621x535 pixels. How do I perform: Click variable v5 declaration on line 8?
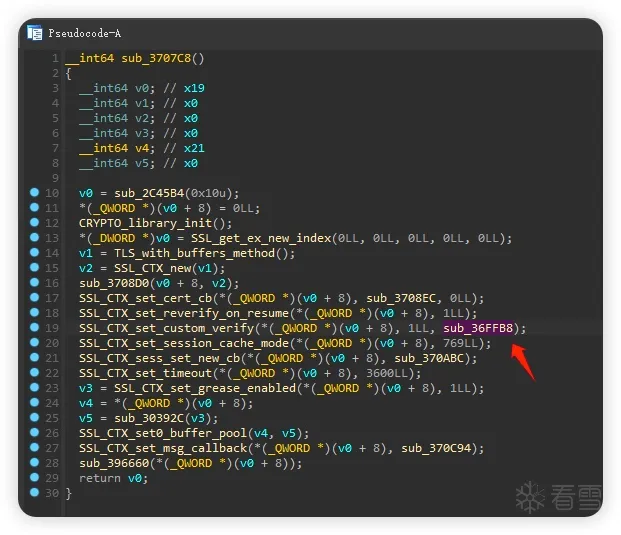142,163
